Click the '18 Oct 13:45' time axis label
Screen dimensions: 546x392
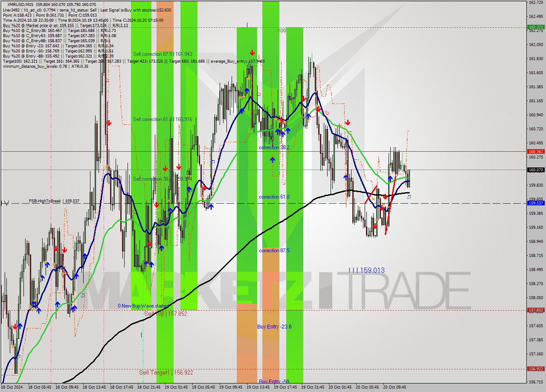[x=94, y=387]
